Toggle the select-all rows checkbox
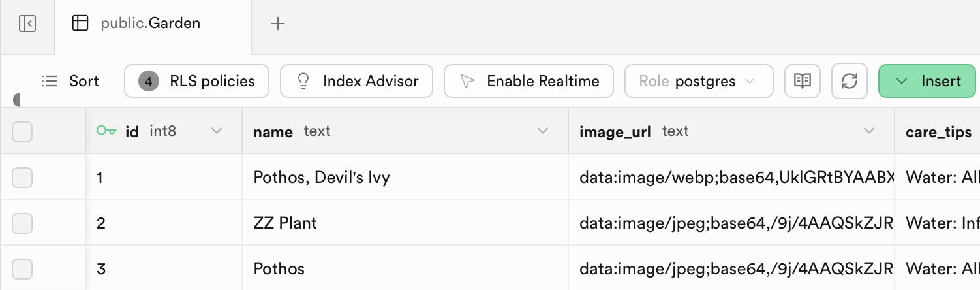980x290 pixels. click(22, 132)
